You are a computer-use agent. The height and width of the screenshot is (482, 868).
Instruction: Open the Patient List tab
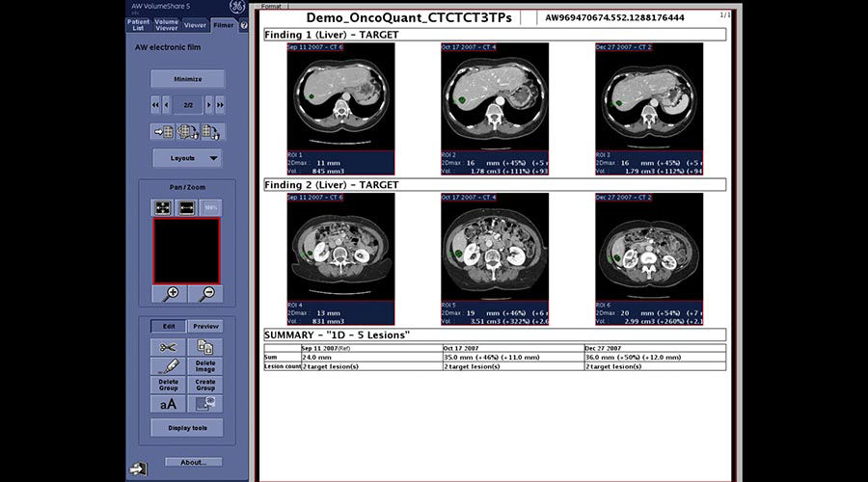(x=138, y=25)
